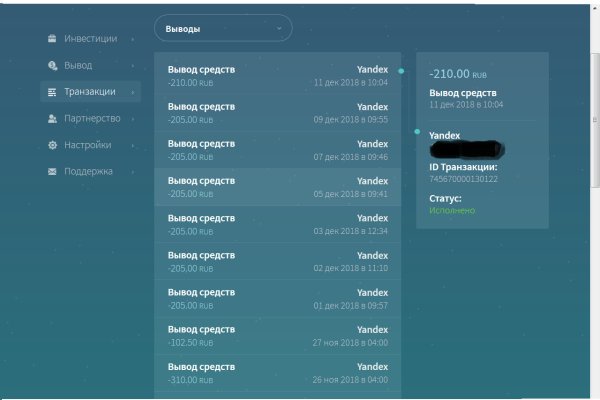Click the briefcase icon beside Инвестиции
The height and width of the screenshot is (400, 600).
click(52, 39)
